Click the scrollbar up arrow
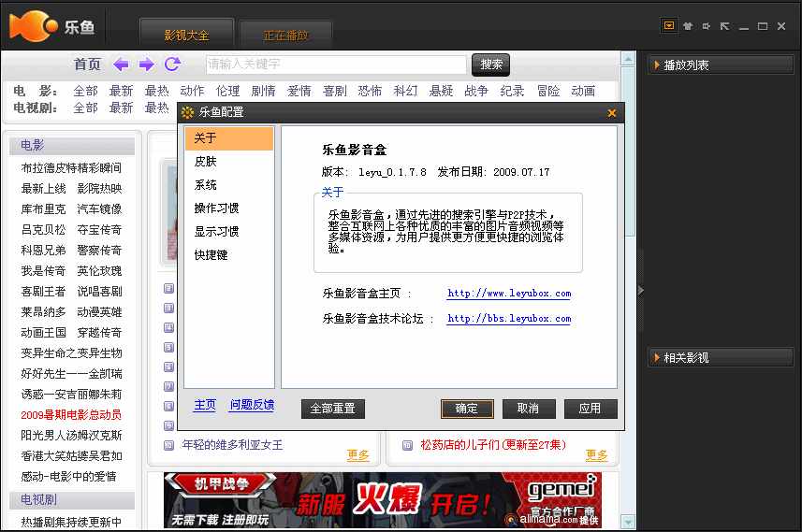 [x=628, y=59]
